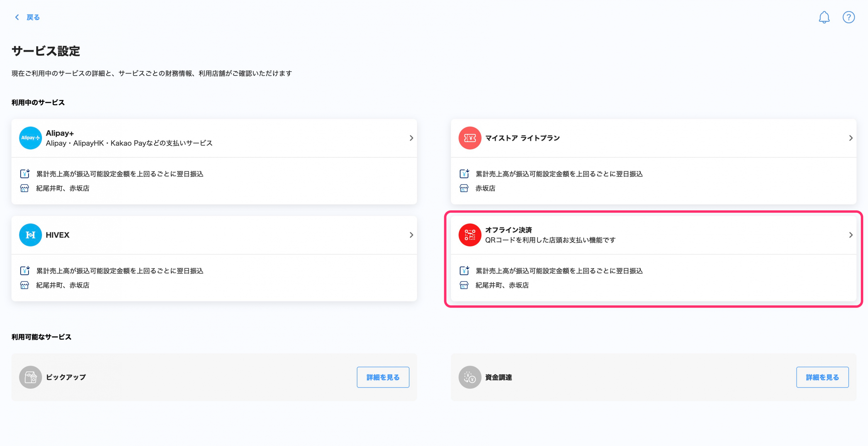Open the help question mark icon
Image resolution: width=868 pixels, height=446 pixels.
(x=848, y=17)
